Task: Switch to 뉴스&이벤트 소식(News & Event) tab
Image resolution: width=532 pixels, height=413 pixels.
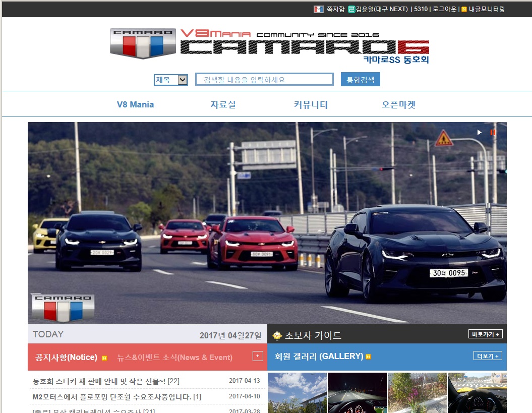Action: tap(175, 358)
